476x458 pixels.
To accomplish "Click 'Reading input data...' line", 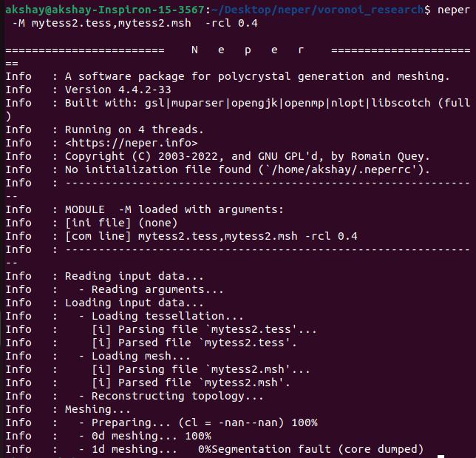I will click(x=135, y=276).
